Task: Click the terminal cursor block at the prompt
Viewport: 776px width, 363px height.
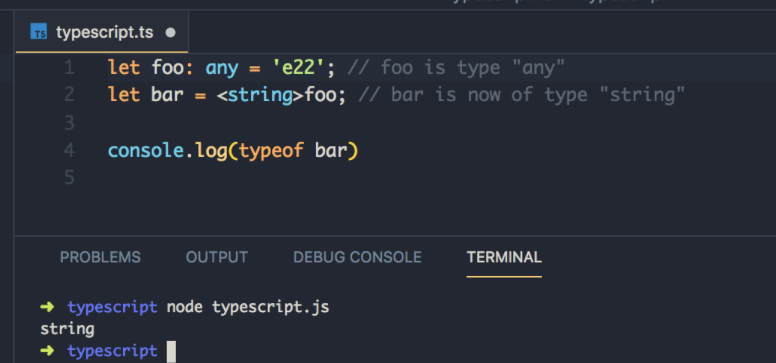Action: pyautogui.click(x=171, y=352)
